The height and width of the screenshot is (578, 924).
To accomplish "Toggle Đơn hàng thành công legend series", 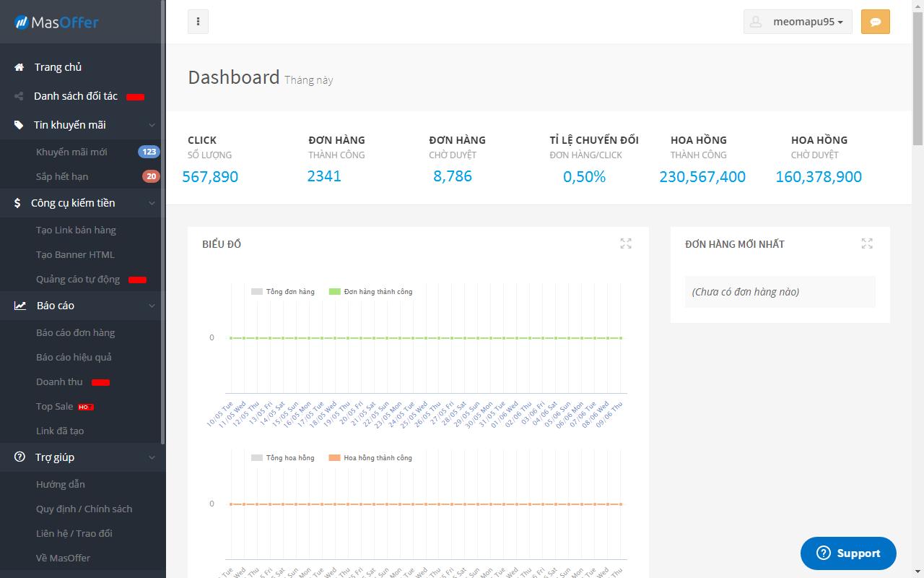I will pos(370,292).
